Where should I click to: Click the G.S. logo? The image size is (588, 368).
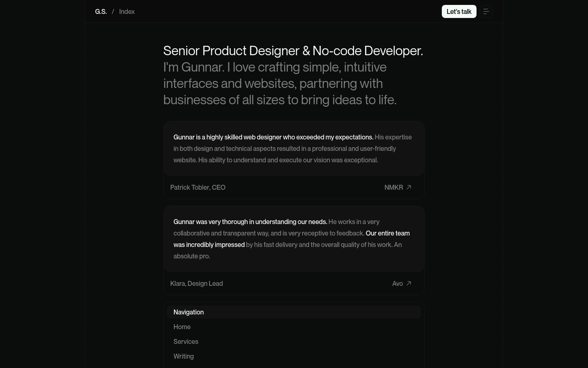pos(101,11)
